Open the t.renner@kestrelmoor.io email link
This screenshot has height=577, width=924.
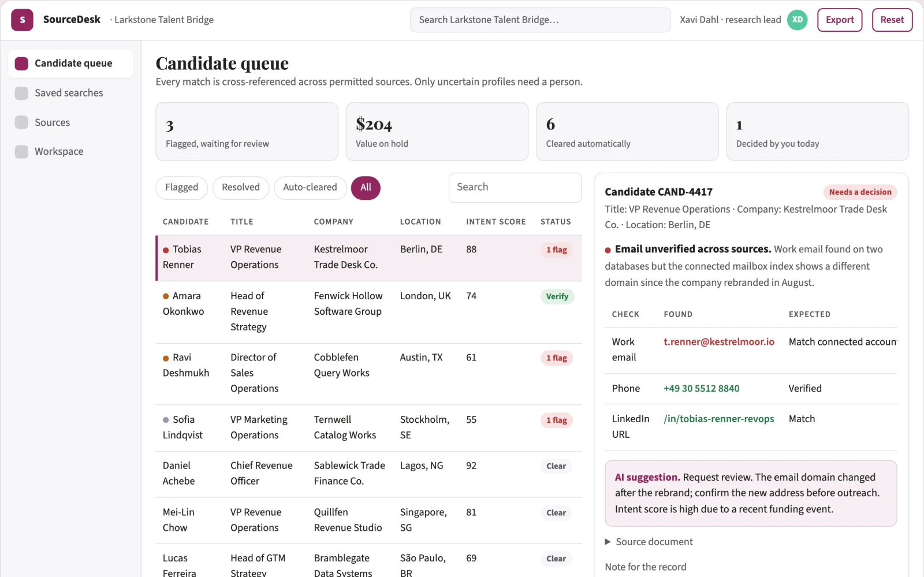pyautogui.click(x=719, y=342)
